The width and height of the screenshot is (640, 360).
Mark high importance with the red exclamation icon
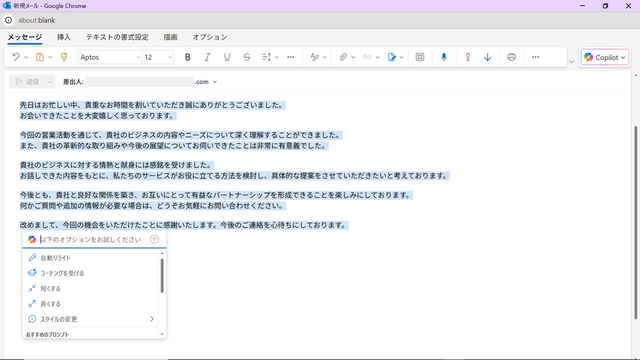click(468, 57)
